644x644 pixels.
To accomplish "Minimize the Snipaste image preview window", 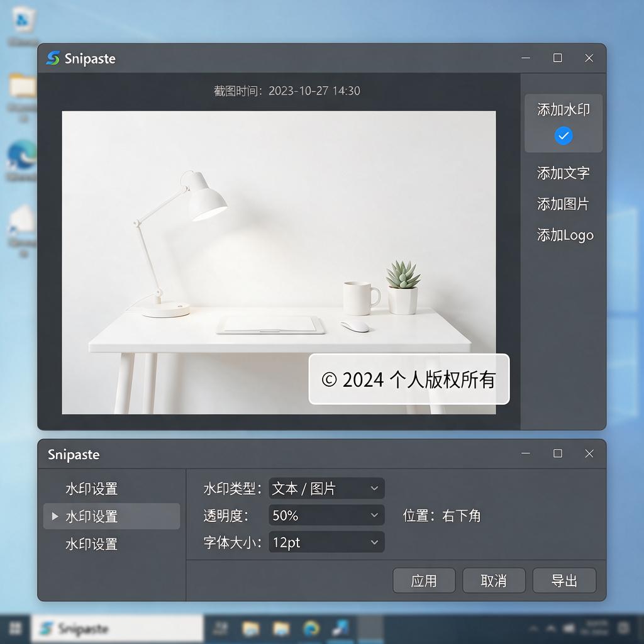I will tap(526, 58).
